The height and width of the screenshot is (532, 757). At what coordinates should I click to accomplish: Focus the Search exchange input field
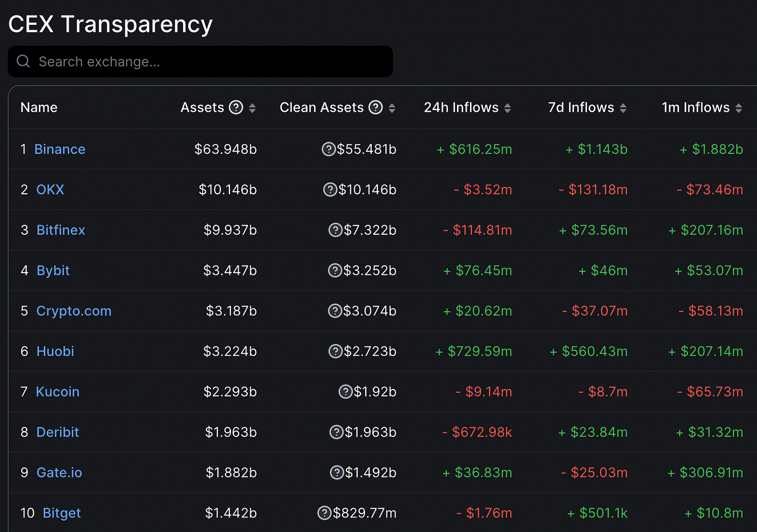200,61
